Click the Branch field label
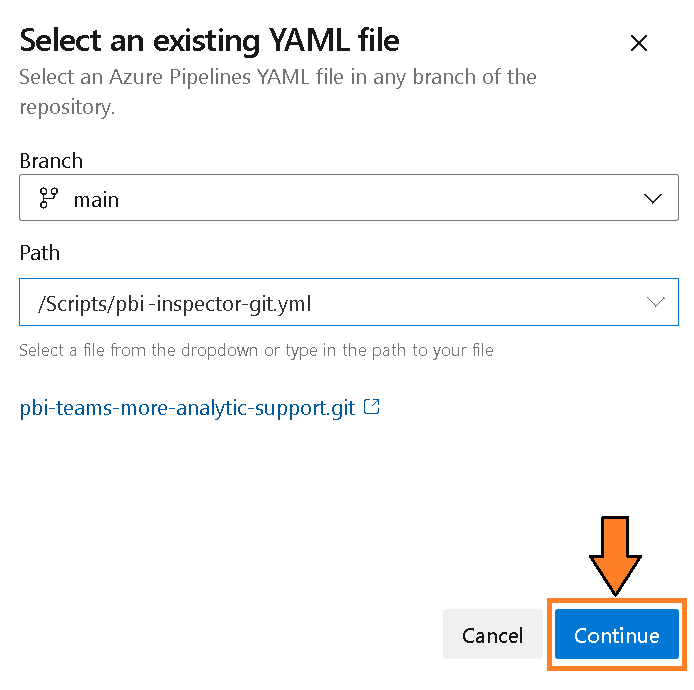This screenshot has height=690, width=694. 51,160
